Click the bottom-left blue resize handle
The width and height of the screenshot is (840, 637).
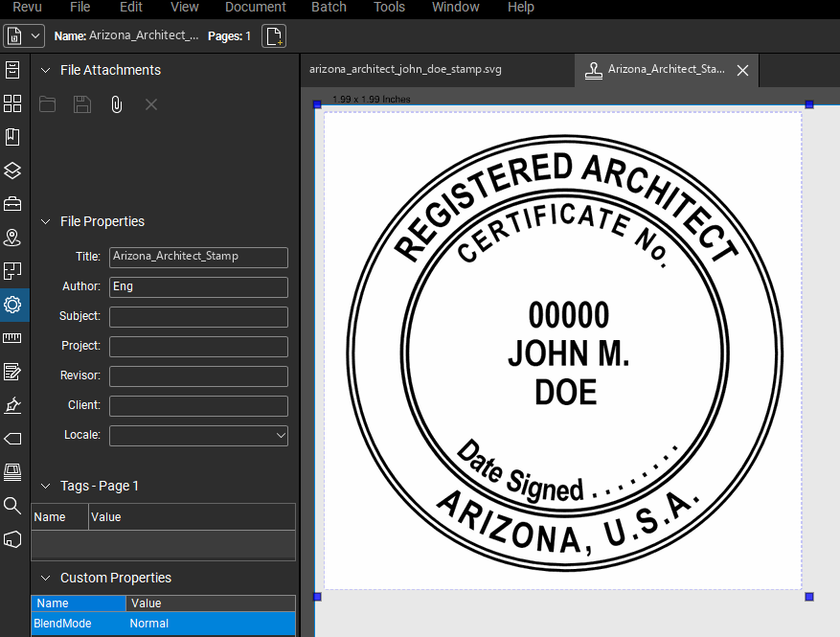[x=317, y=596]
